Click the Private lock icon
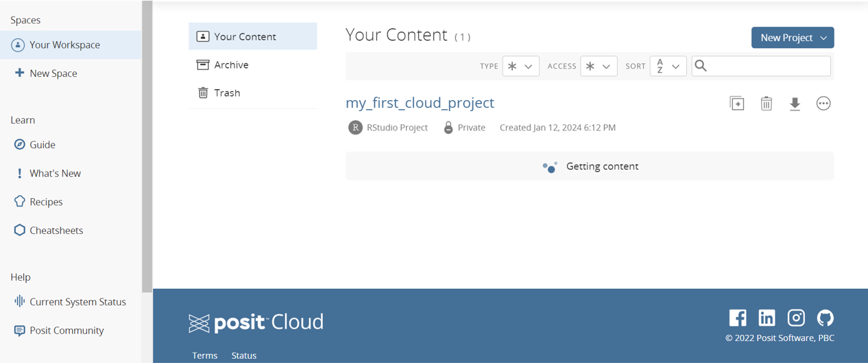This screenshot has height=363, width=868. click(x=448, y=128)
